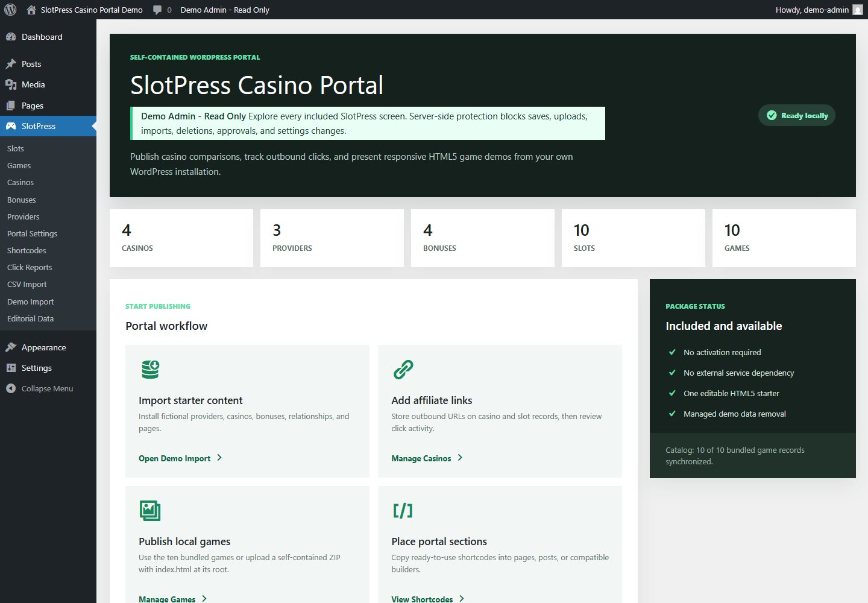The image size is (868, 603).
Task: Click chevron next to View Shortcodes
Action: click(462, 599)
